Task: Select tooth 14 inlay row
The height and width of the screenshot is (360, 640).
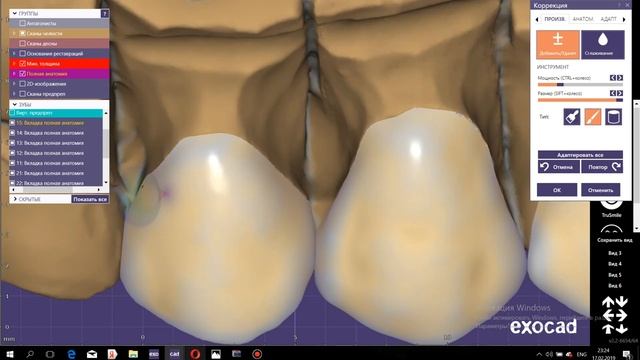Action: click(x=56, y=133)
